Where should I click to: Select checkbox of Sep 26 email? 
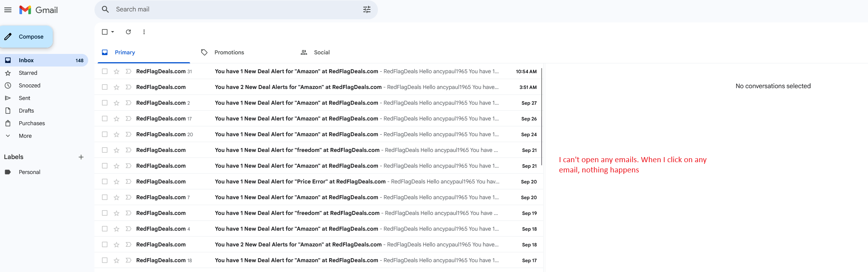tap(105, 118)
